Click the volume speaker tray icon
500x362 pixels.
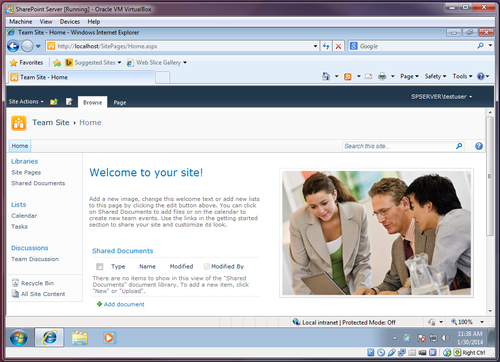[x=445, y=338]
